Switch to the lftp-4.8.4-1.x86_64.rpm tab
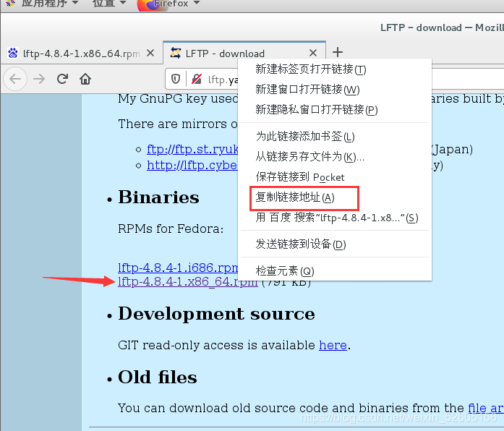The width and height of the screenshot is (504, 431). tap(81, 53)
